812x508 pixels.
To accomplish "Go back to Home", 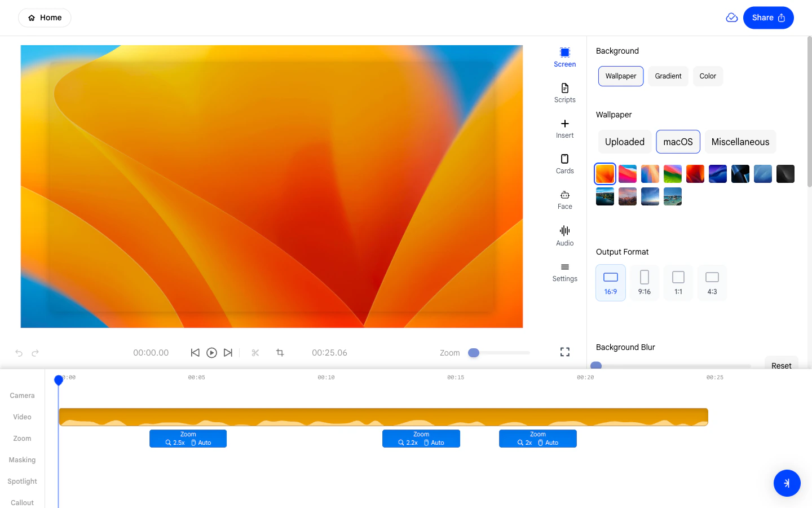I will tap(45, 17).
